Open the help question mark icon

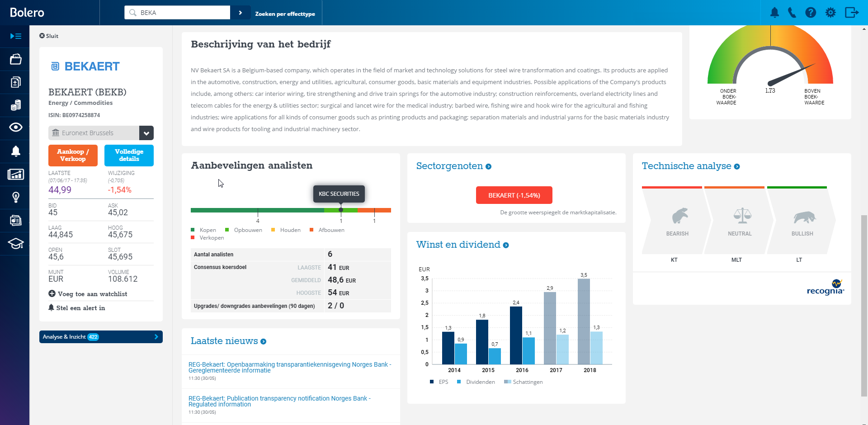(811, 13)
